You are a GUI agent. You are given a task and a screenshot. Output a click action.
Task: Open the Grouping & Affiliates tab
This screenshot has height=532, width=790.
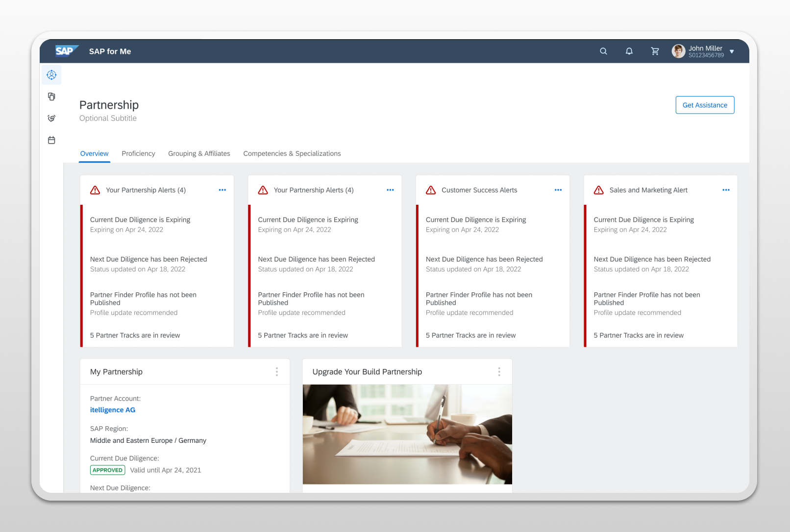199,153
